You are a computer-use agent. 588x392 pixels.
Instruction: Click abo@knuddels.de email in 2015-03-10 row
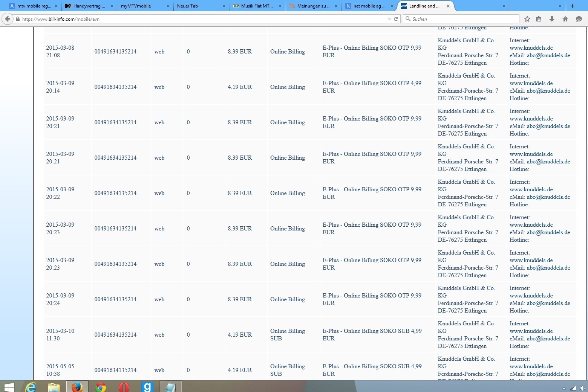click(548, 339)
